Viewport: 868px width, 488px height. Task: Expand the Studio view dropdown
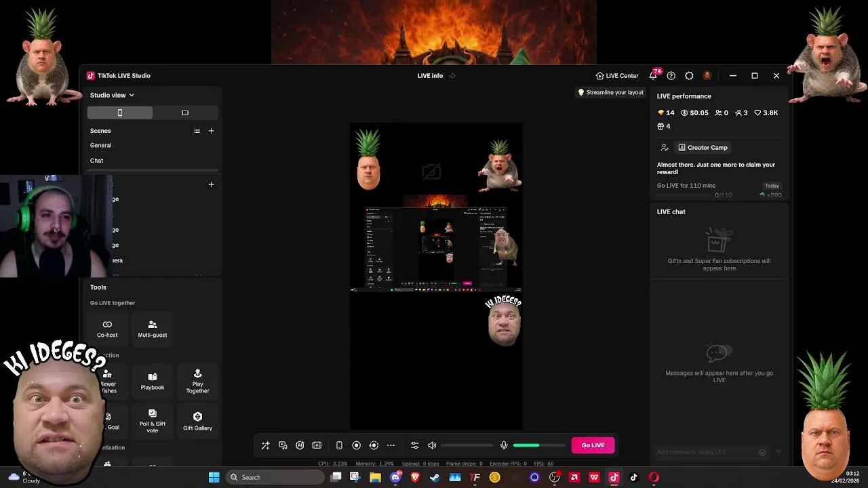pos(112,95)
